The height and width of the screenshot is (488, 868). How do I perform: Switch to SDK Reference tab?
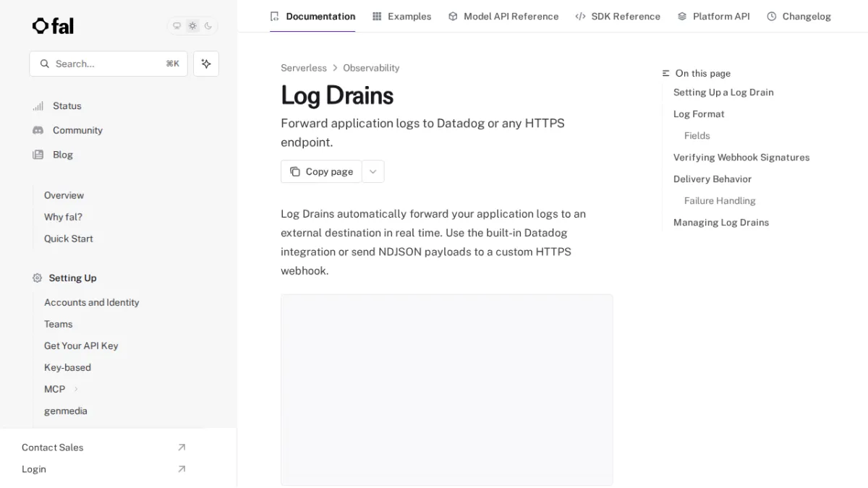point(618,16)
